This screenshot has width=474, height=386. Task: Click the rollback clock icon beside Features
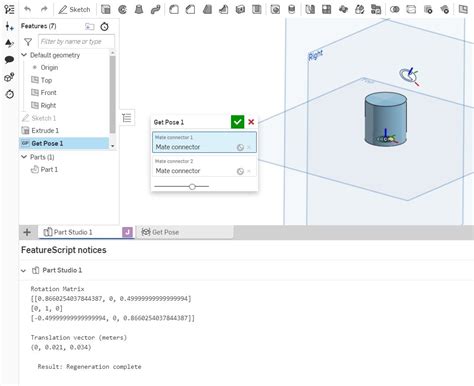[x=105, y=26]
